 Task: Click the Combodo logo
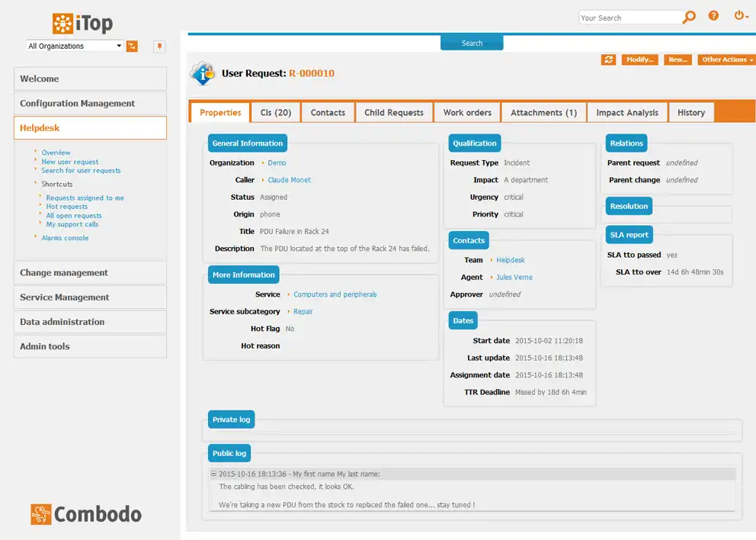click(85, 515)
